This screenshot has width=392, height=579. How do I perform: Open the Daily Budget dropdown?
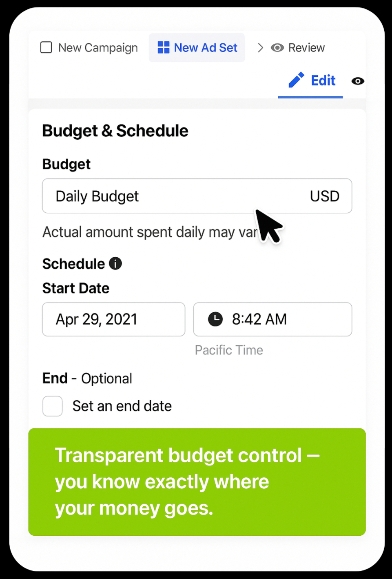coord(197,196)
